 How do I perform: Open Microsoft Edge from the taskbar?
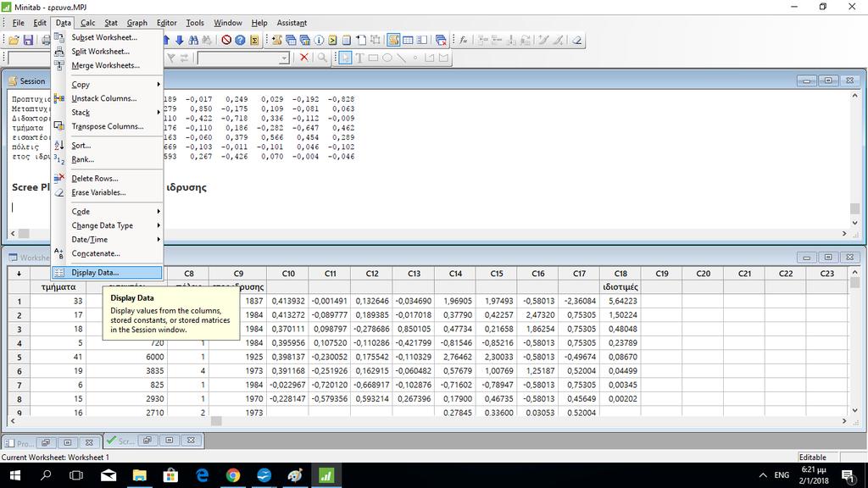tap(202, 475)
